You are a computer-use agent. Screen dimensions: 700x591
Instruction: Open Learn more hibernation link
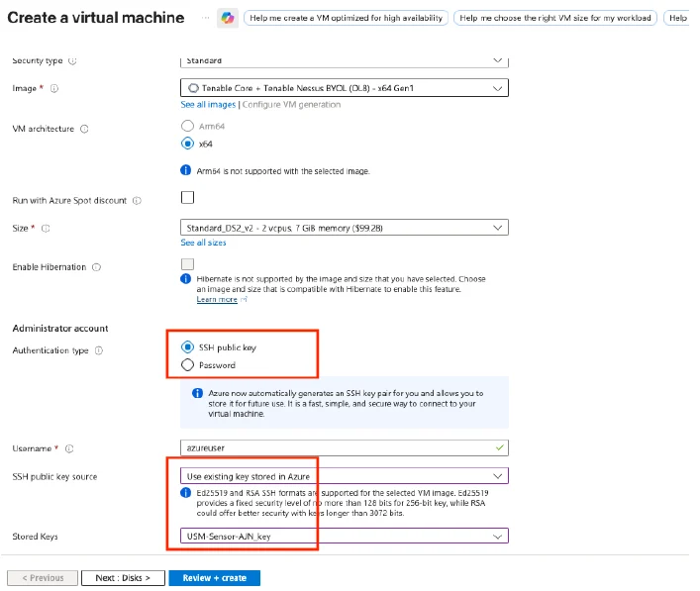tap(217, 300)
